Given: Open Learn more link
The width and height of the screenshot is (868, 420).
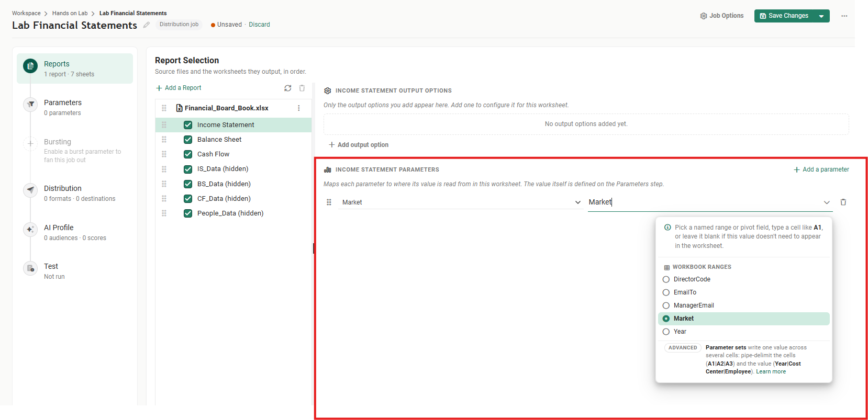Looking at the screenshot, I should pyautogui.click(x=771, y=371).
